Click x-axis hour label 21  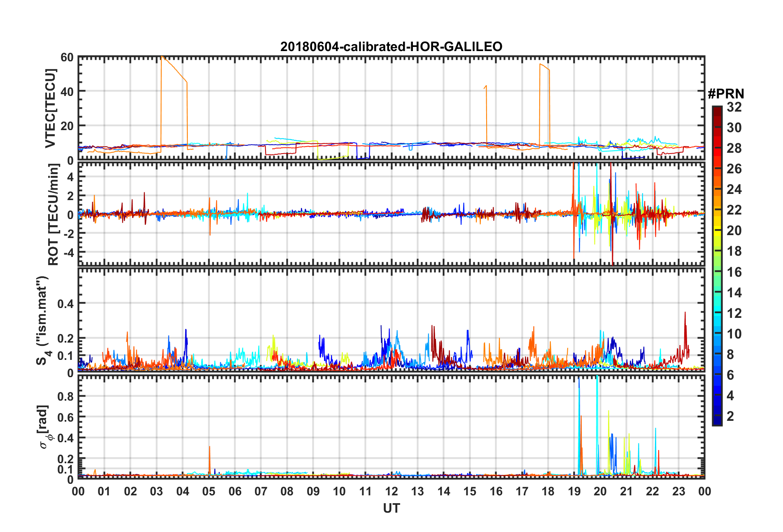(627, 491)
